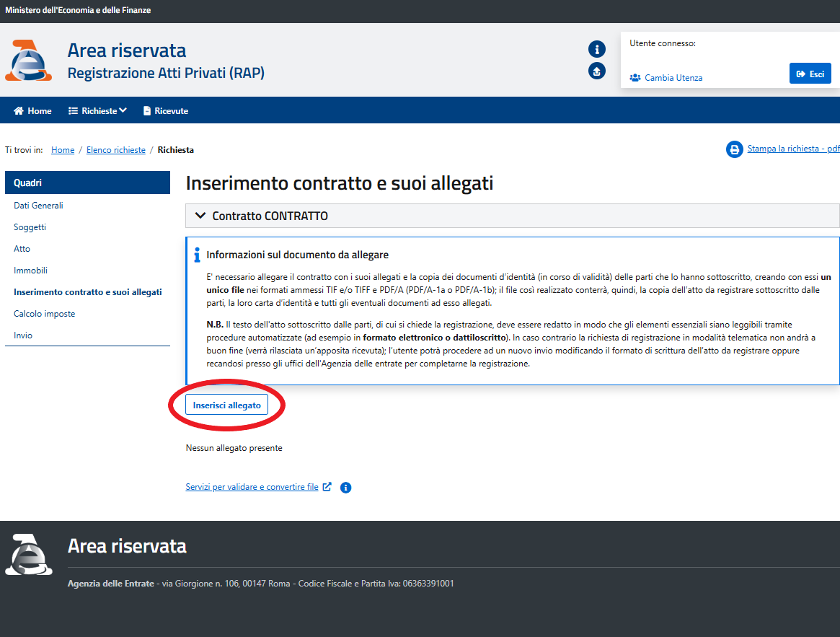Click the Ricevute document icon in navbar
Screen dimensions: 840x637
pyautogui.click(x=147, y=111)
